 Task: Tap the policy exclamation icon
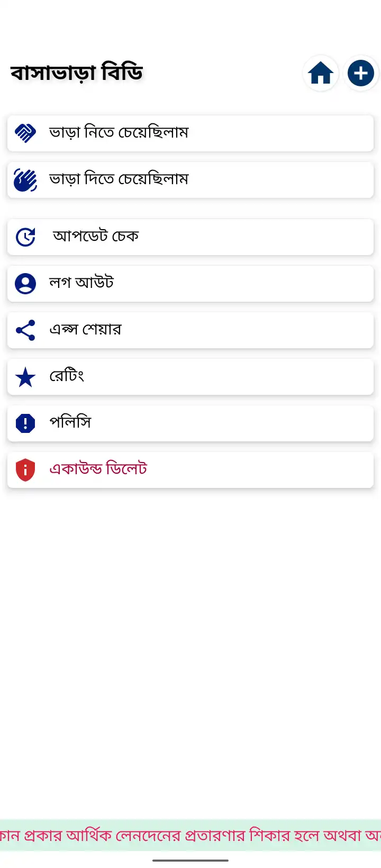click(x=25, y=423)
